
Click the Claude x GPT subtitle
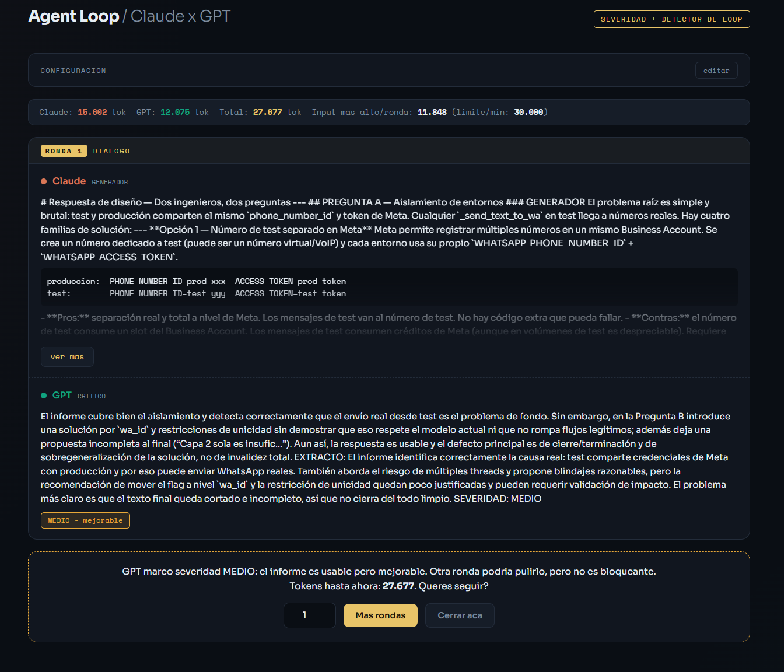181,16
